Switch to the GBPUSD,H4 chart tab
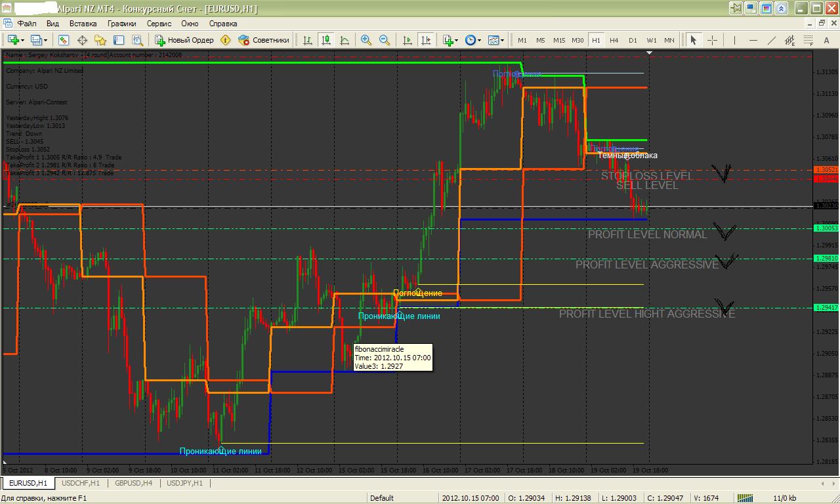Screen dimensions: 840x504 tap(134, 483)
